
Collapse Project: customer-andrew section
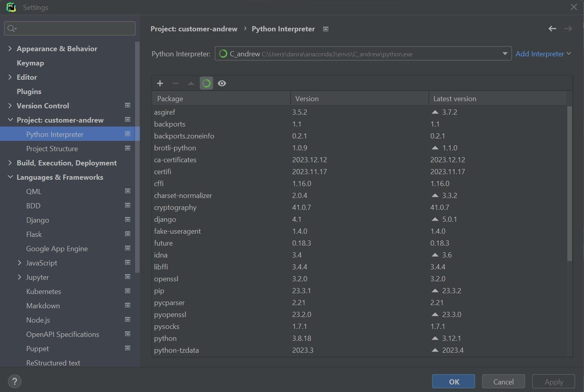point(10,120)
